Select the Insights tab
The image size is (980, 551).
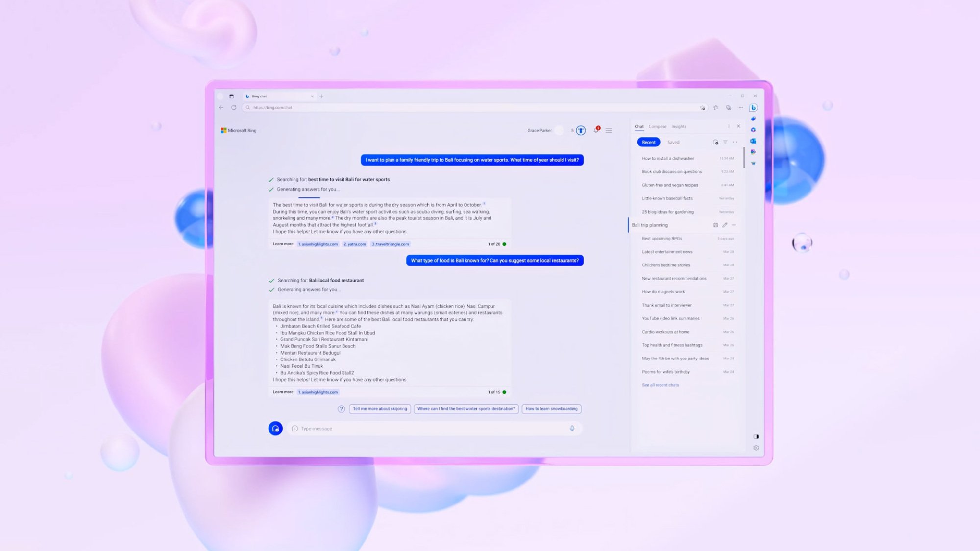pos(679,126)
